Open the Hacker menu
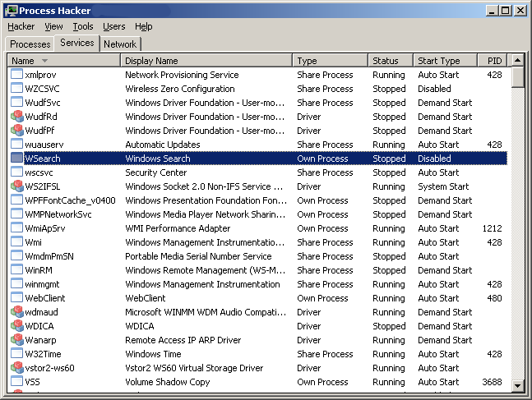 [x=21, y=26]
